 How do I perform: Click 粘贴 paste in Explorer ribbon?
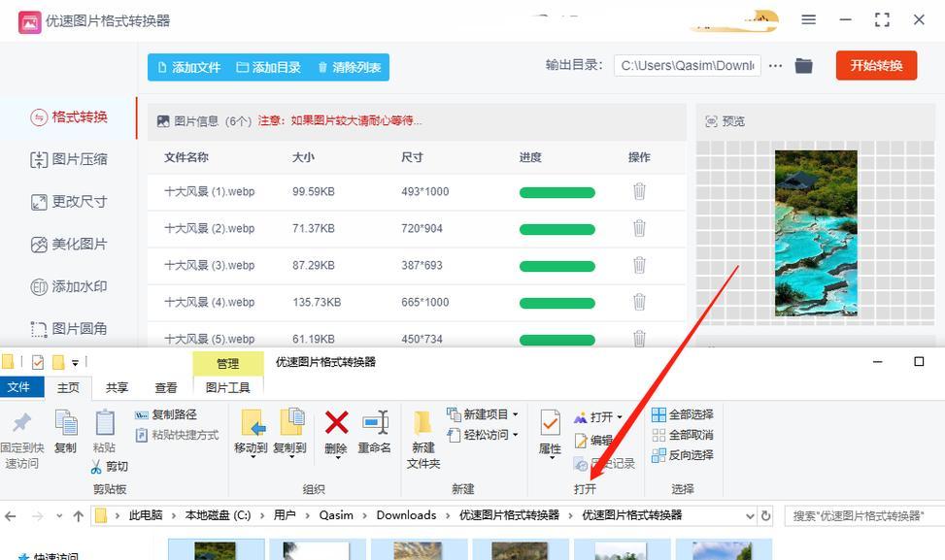click(x=104, y=432)
